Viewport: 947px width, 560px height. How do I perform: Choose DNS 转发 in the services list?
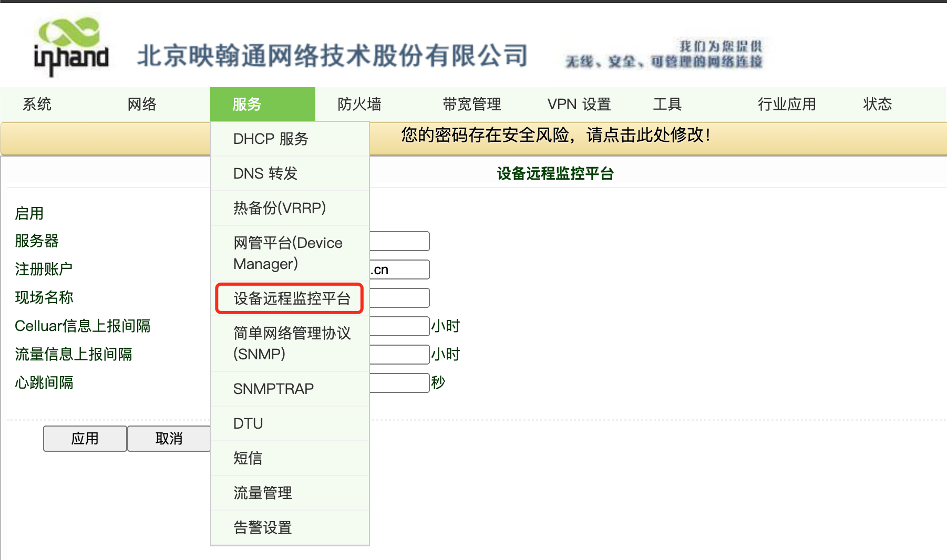[265, 173]
